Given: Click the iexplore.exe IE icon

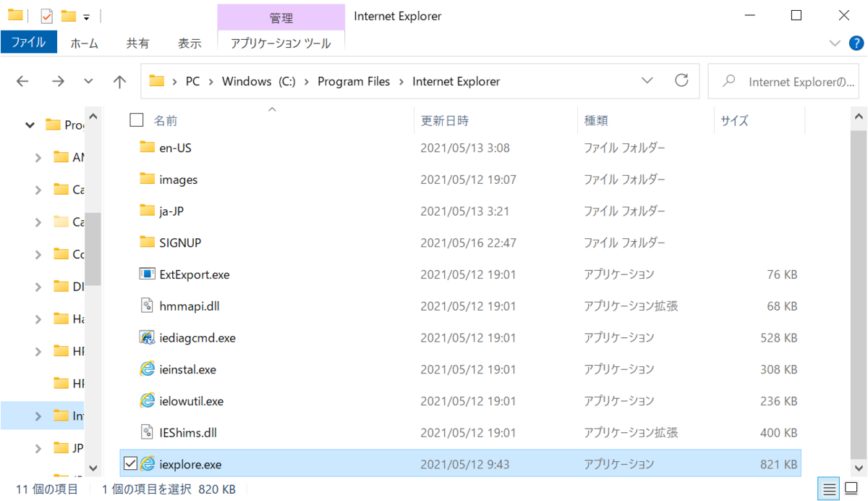Looking at the screenshot, I should pos(147,463).
